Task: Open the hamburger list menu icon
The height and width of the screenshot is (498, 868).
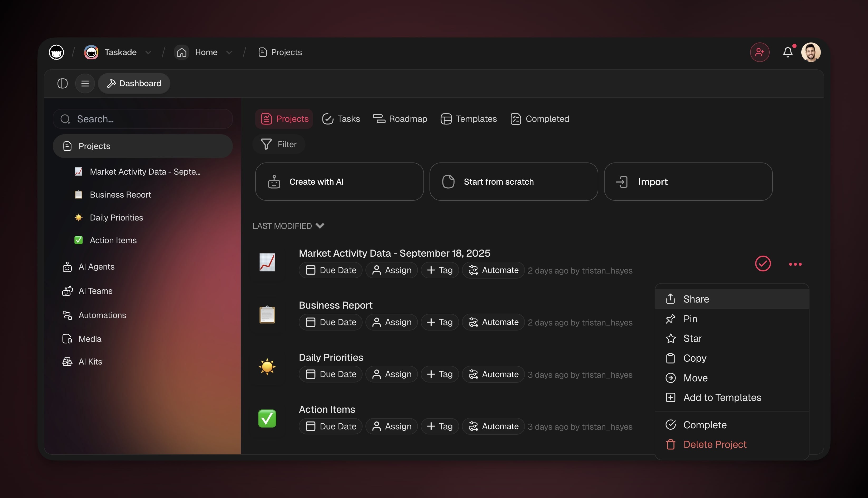Action: [x=85, y=83]
